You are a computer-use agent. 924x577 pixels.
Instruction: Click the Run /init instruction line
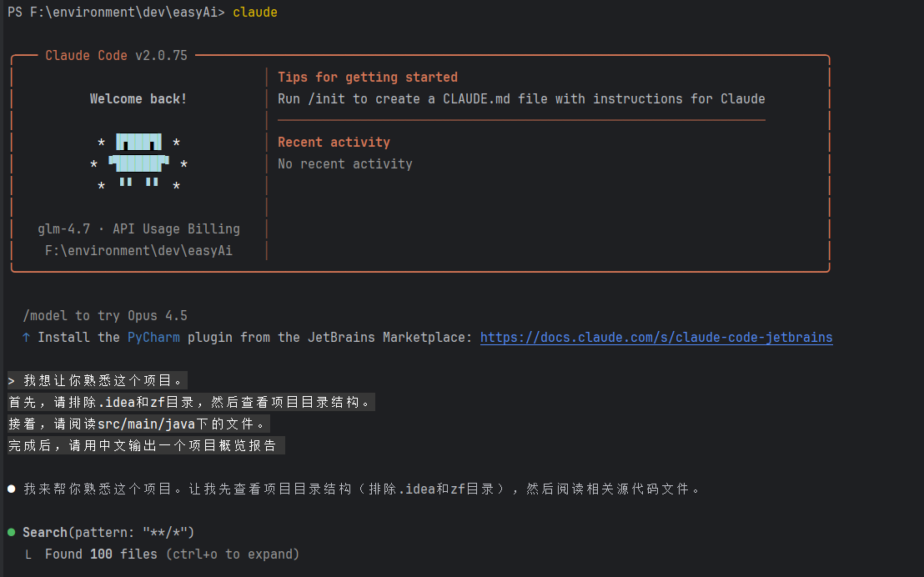521,99
